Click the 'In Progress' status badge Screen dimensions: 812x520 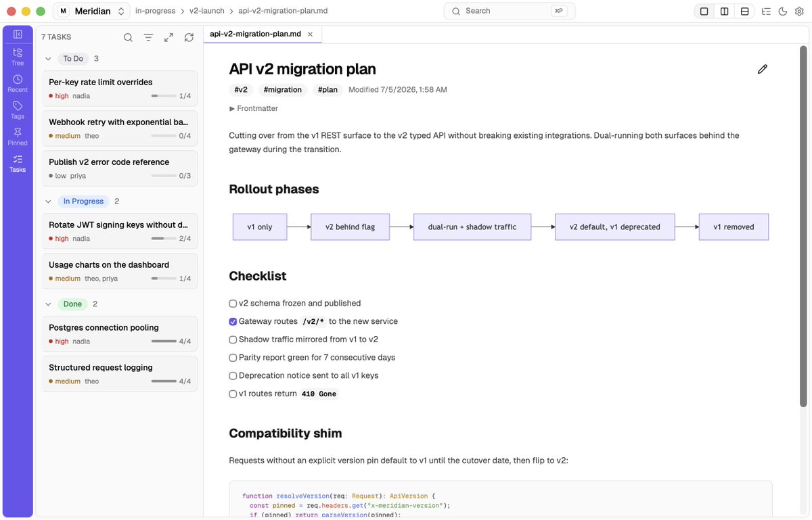[x=83, y=202]
